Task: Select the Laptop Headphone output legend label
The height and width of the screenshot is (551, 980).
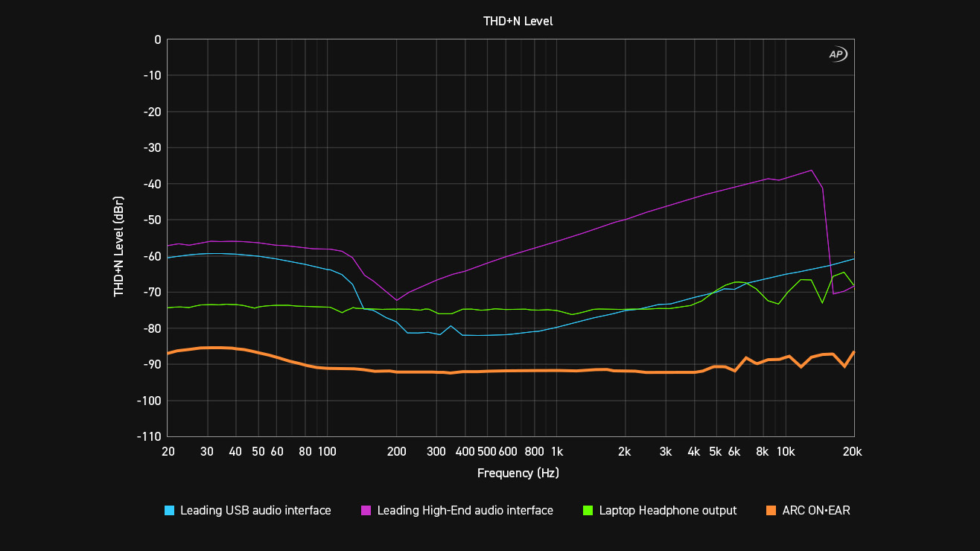Action: pos(667,511)
